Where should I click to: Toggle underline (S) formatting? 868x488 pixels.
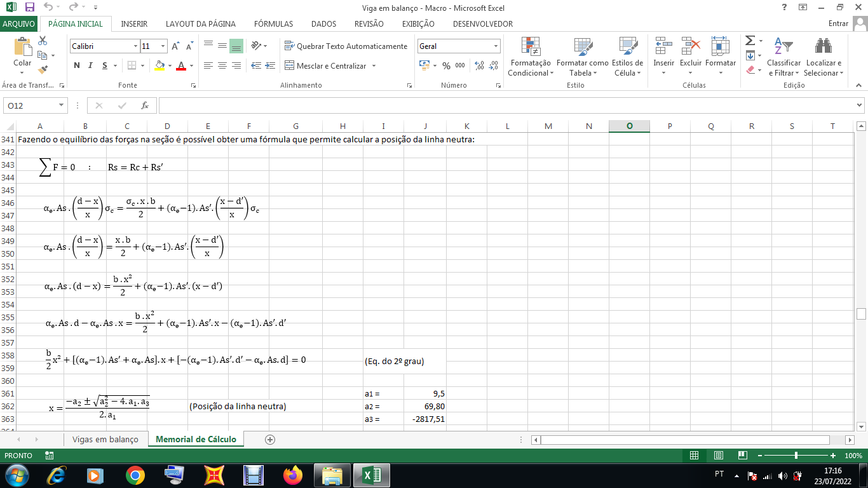pyautogui.click(x=105, y=65)
